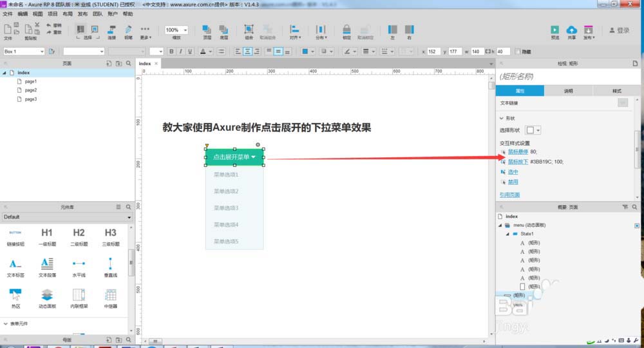644x348 pixels.
Task: Group selected widgets (组合)
Action: (x=249, y=32)
